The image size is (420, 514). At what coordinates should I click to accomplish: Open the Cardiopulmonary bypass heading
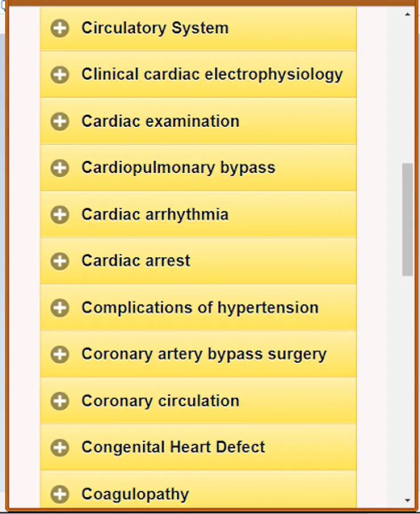pyautogui.click(x=178, y=168)
